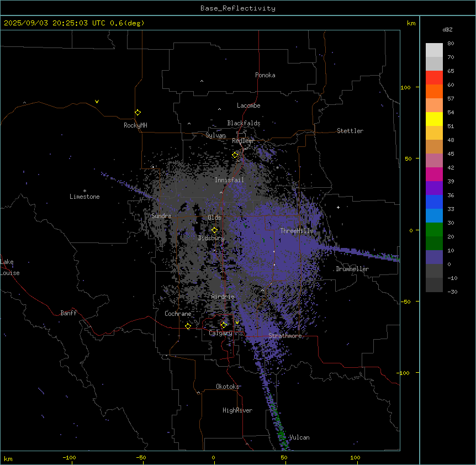The height and width of the screenshot is (465, 476).
Task: Click the Sundre label
Action: click(x=161, y=216)
